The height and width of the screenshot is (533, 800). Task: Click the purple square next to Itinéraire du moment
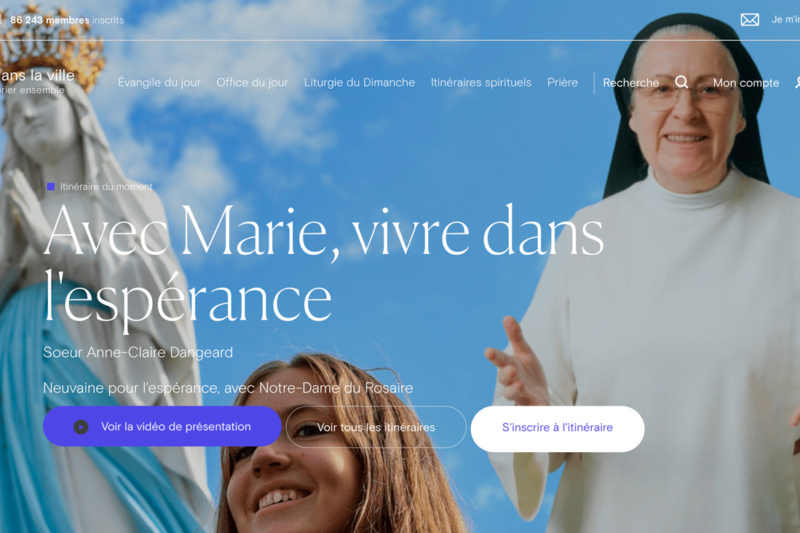(x=51, y=187)
